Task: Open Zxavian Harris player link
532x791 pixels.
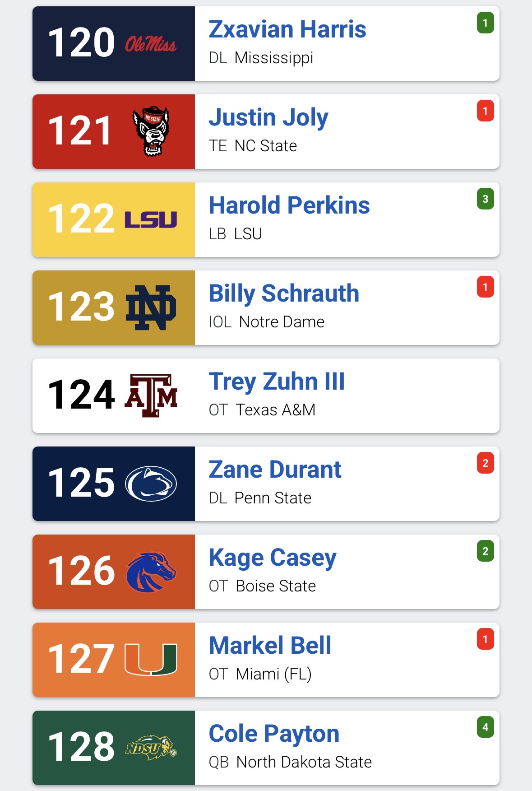Action: tap(287, 29)
